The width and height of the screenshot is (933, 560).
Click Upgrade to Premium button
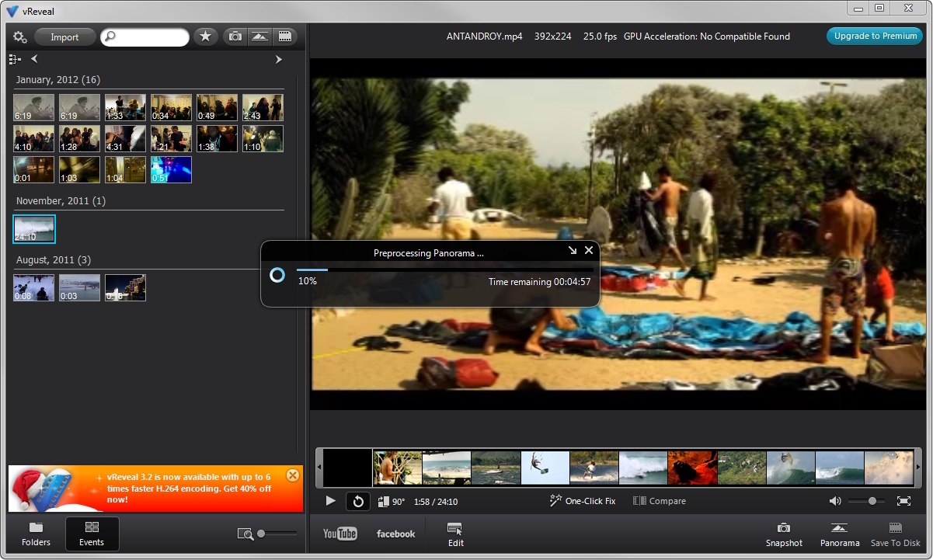coord(875,36)
